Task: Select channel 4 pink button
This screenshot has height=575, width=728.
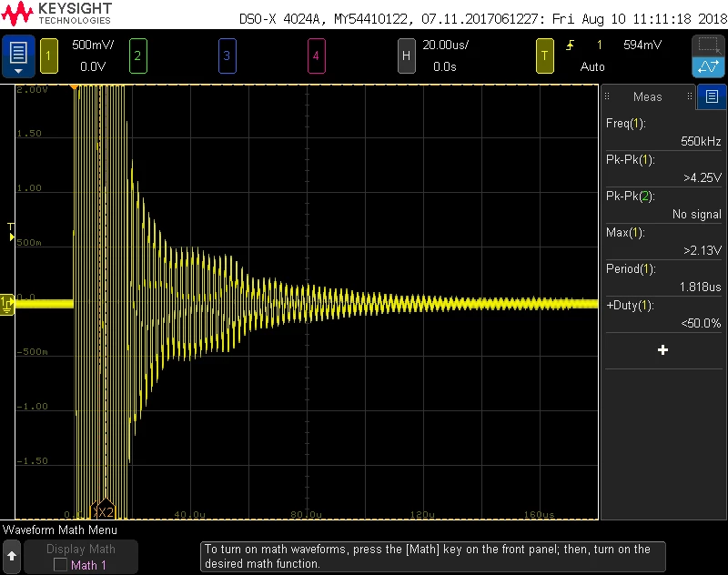Action: [x=316, y=56]
